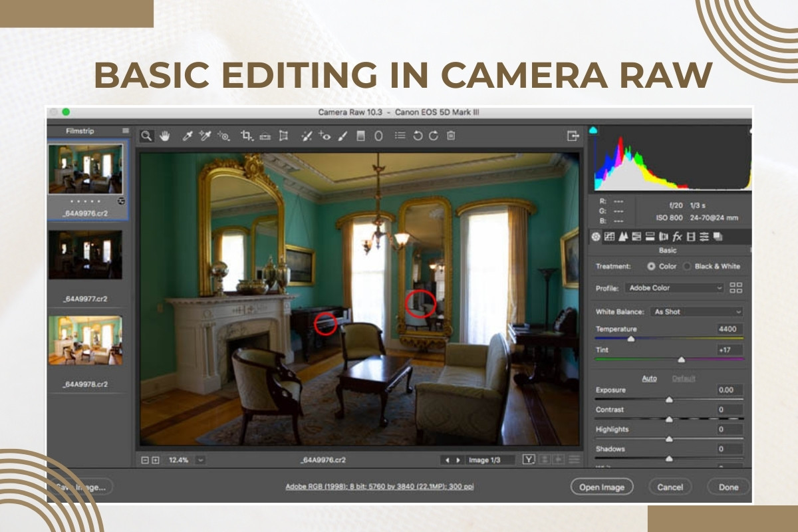Viewport: 798px width, 532px height.
Task: Choose the Adjustment Brush tool
Action: [x=342, y=136]
